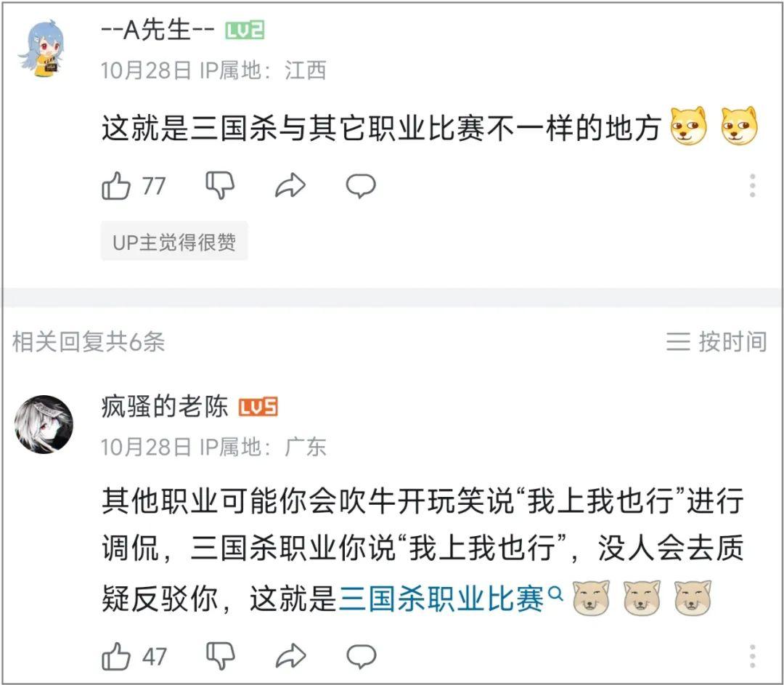Open the 疯骚的老陈 username profile
This screenshot has width=784, height=685.
[165, 408]
